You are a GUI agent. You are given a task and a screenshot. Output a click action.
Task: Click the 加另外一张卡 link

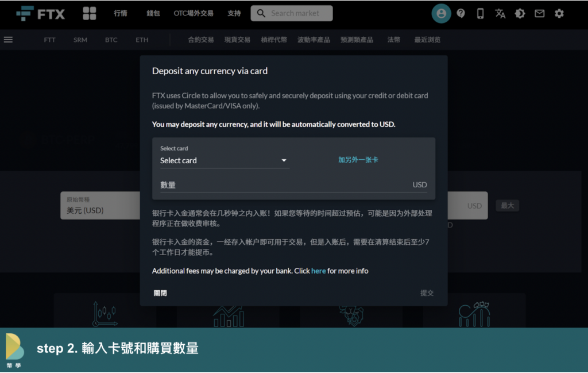[358, 160]
